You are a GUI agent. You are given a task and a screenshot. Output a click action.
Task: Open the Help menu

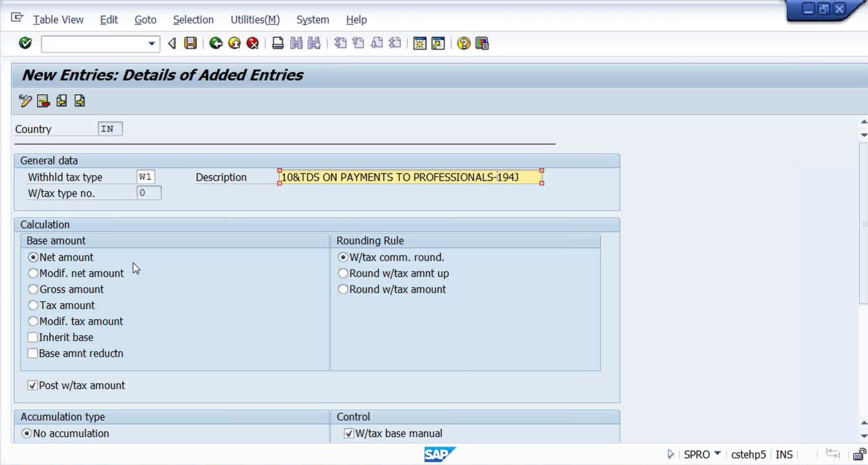356,20
